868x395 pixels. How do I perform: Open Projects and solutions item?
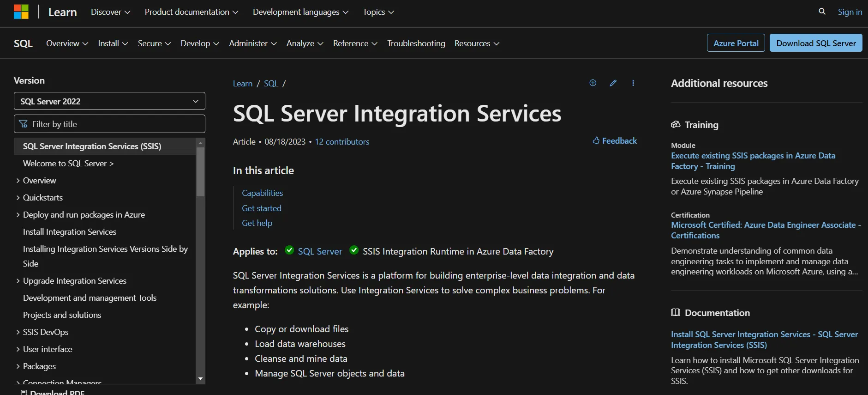coord(62,315)
